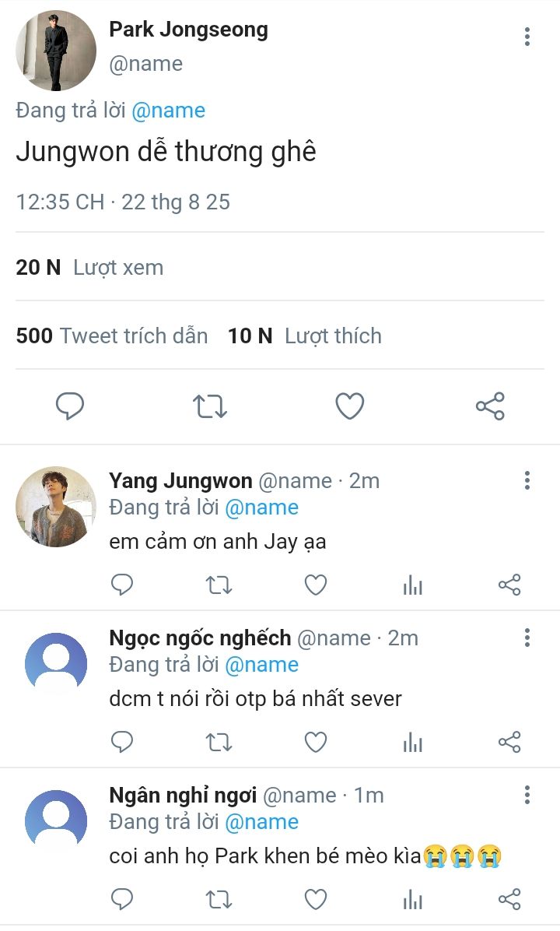Retweet the main 'Jungwon dễ thương ghê' tweet
Viewport: 560px width, 931px height.
tap(210, 406)
